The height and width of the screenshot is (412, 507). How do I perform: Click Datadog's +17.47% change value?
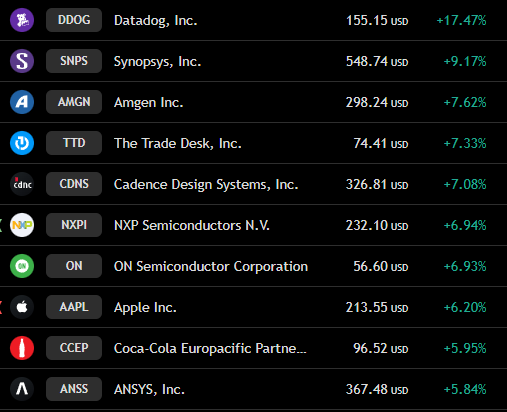(x=461, y=21)
